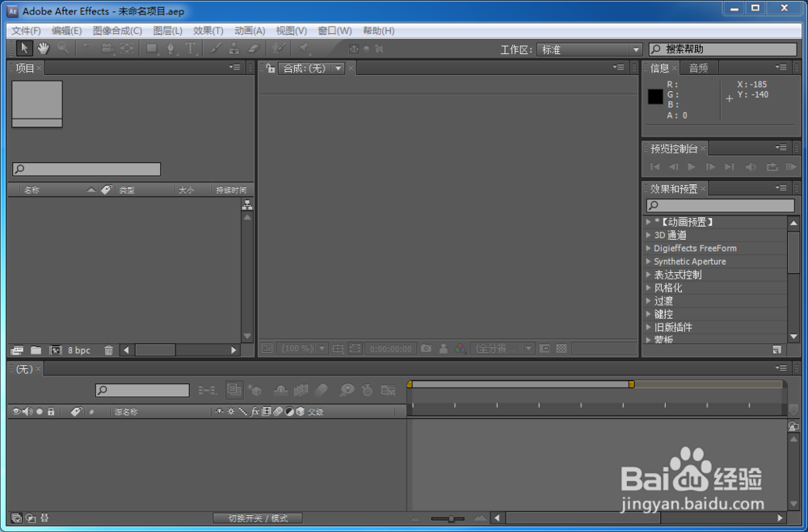This screenshot has height=532, width=808.
Task: Select the Roto Brush tool
Action: [279, 49]
